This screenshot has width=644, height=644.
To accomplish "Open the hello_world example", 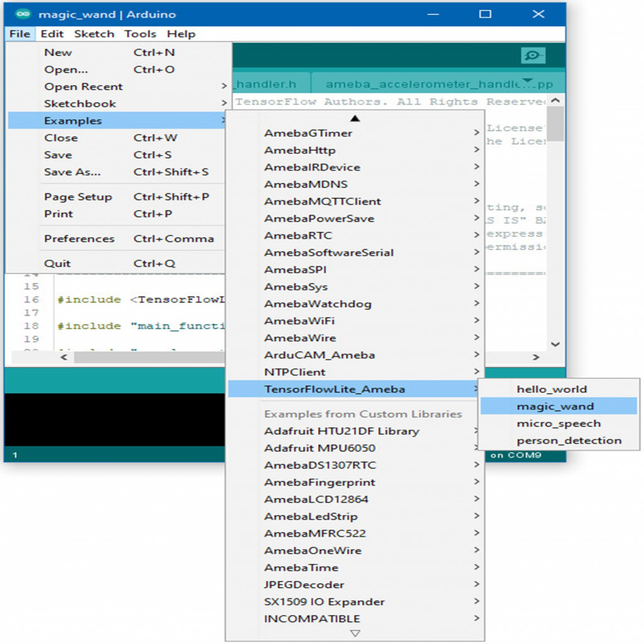I will (552, 389).
